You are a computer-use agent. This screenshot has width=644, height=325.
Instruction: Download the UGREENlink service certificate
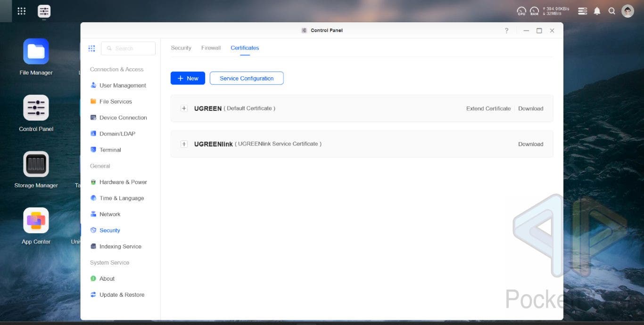click(x=531, y=144)
